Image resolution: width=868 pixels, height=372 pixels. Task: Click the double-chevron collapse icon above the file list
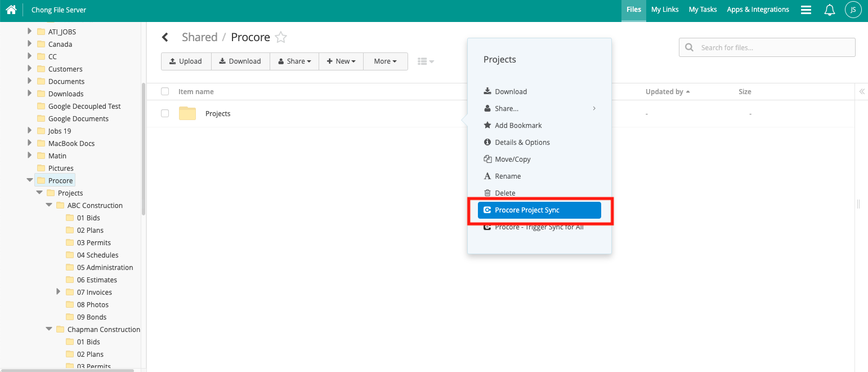click(861, 91)
